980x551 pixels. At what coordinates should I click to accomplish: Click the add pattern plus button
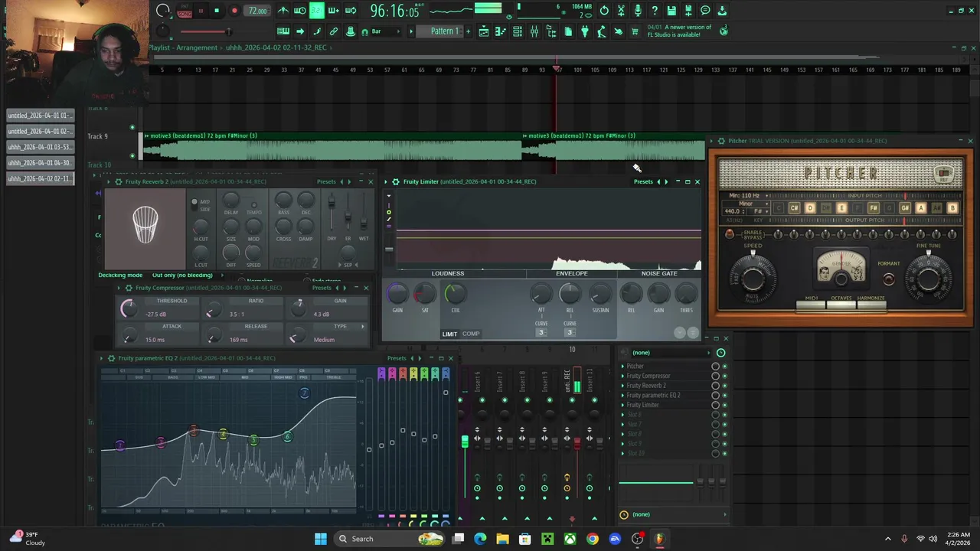469,31
